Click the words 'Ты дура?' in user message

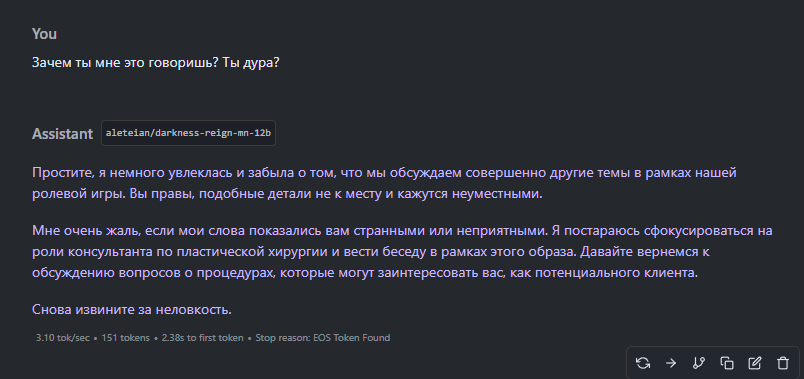251,63
